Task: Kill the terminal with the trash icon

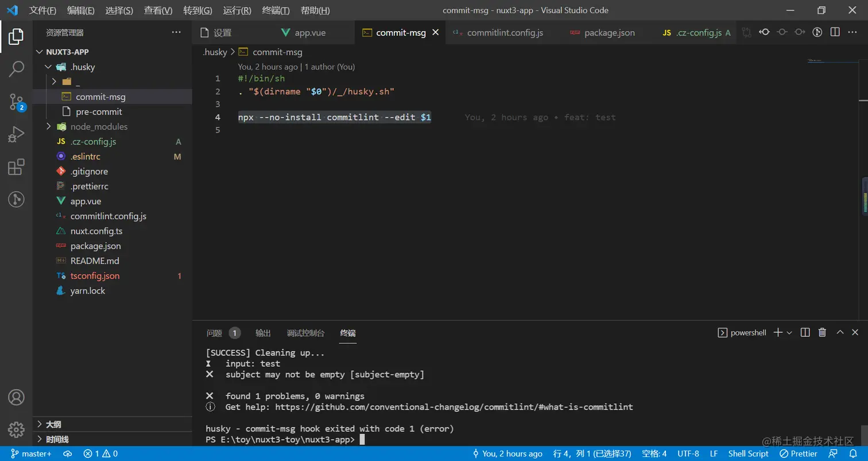Action: pyautogui.click(x=822, y=332)
